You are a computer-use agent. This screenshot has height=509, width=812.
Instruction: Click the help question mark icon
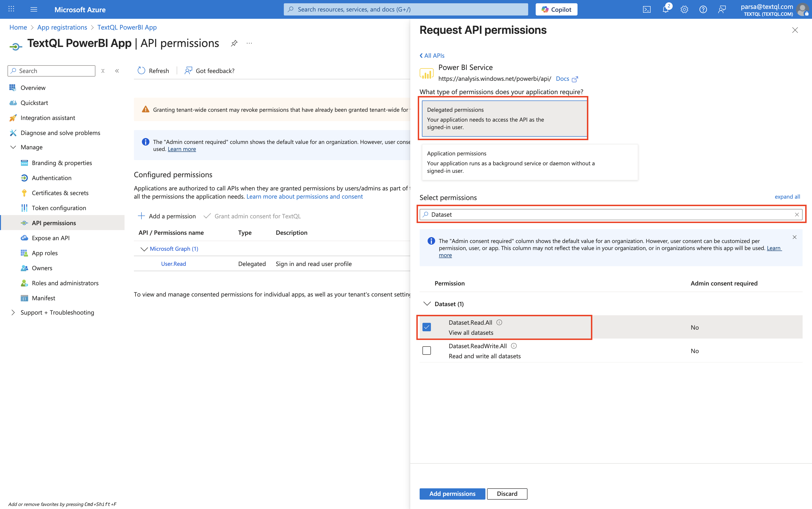pos(703,9)
